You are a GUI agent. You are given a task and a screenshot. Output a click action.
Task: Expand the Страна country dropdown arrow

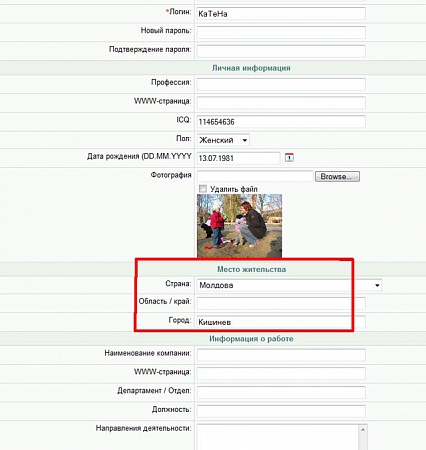(x=377, y=285)
